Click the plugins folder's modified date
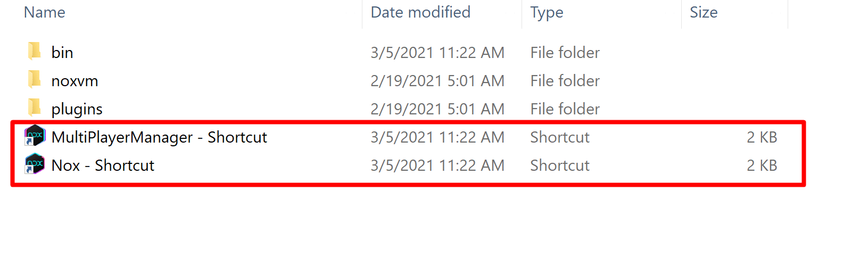Screen dimensions: 868x274 tap(437, 109)
